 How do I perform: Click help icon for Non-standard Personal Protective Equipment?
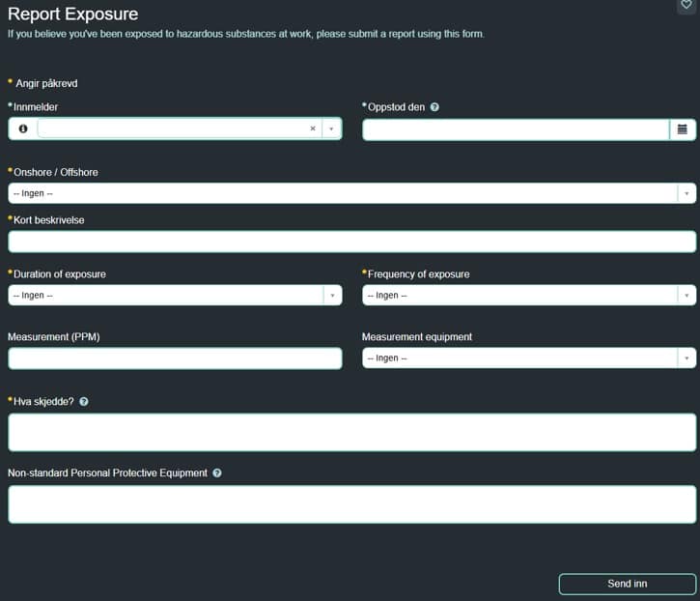tap(217, 473)
